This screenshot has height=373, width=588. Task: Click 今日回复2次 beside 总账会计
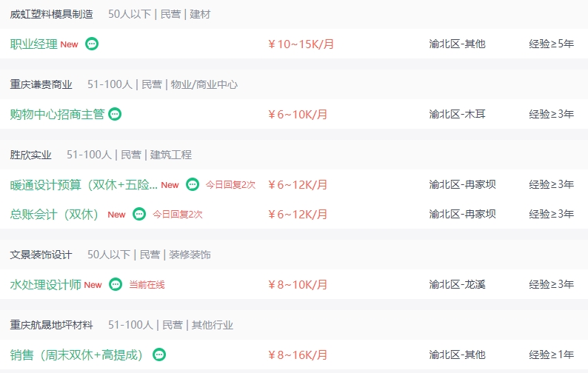pos(178,215)
